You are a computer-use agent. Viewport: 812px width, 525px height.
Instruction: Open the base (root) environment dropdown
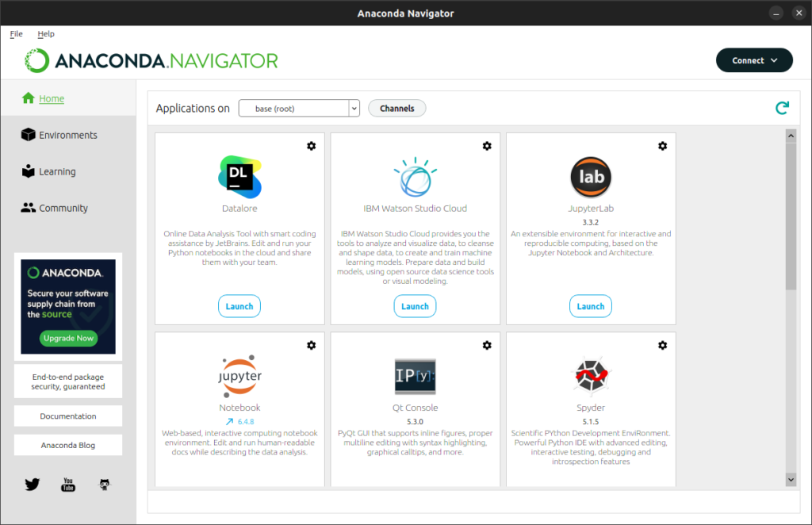click(299, 108)
